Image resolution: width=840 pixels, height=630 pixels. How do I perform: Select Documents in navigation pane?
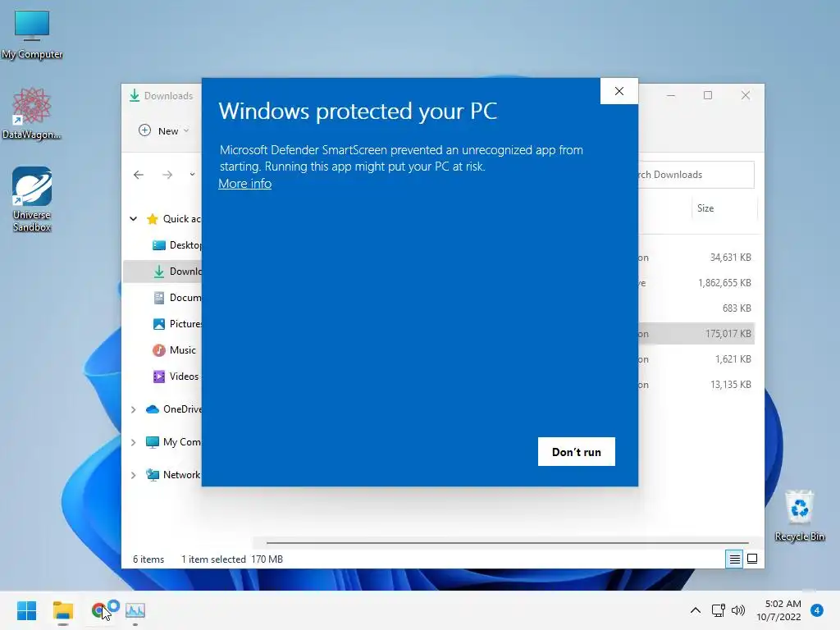point(177,297)
